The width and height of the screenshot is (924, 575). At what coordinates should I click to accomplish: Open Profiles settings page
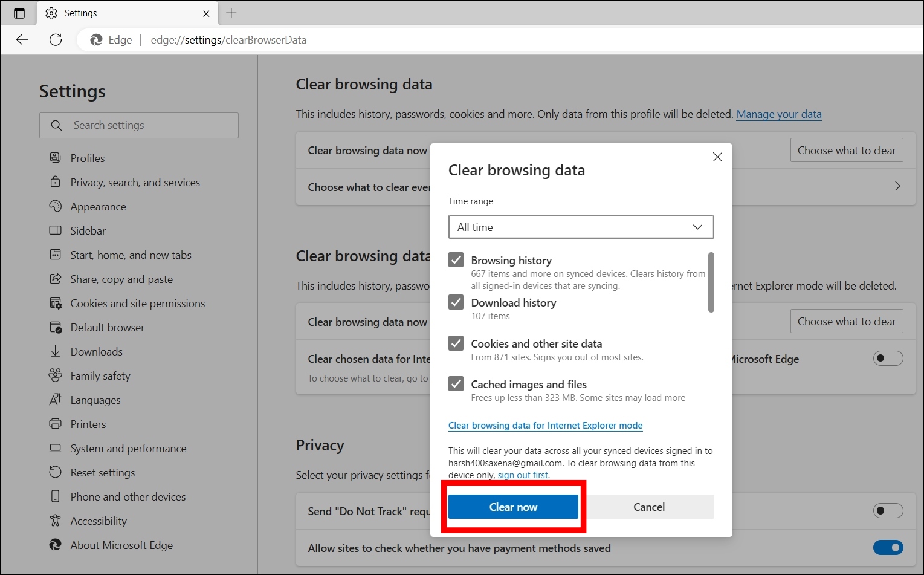coord(87,158)
